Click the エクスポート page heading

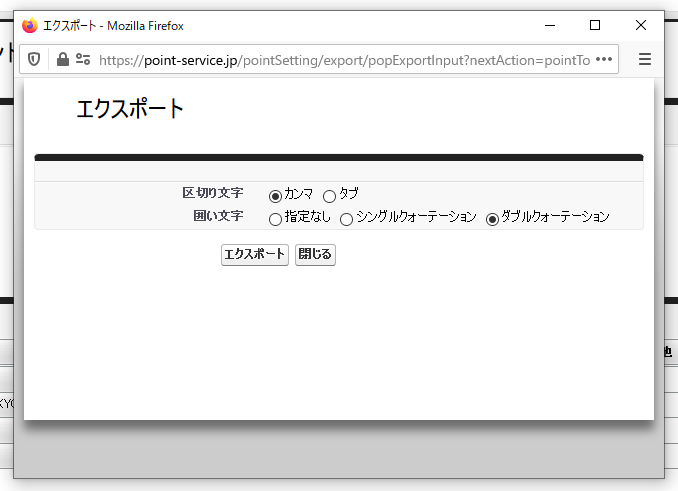pos(130,110)
